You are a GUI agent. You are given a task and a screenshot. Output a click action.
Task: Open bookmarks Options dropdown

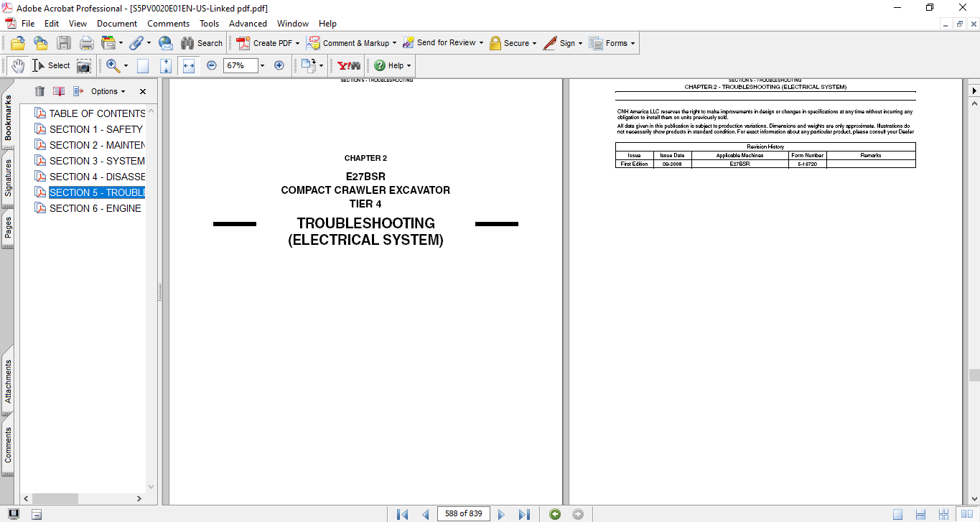coord(108,91)
